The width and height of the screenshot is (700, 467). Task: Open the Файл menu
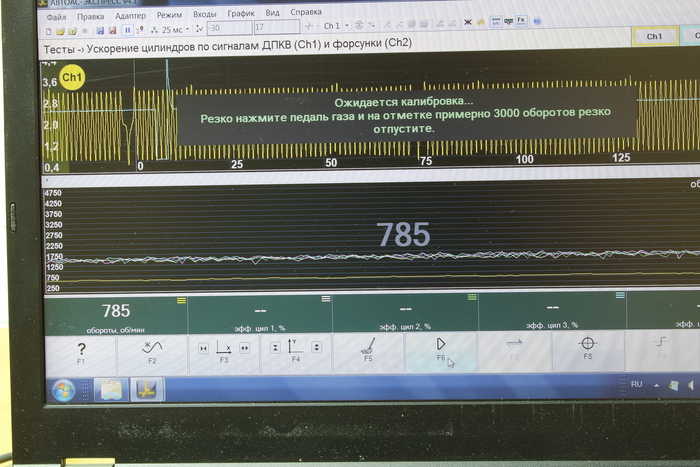[57, 16]
